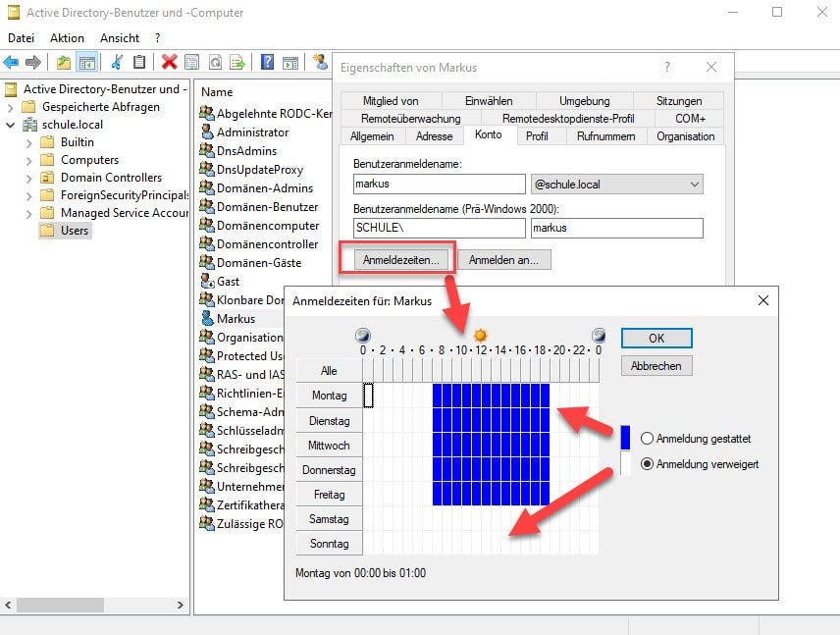Click the Create New User toolbar icon

(321, 62)
